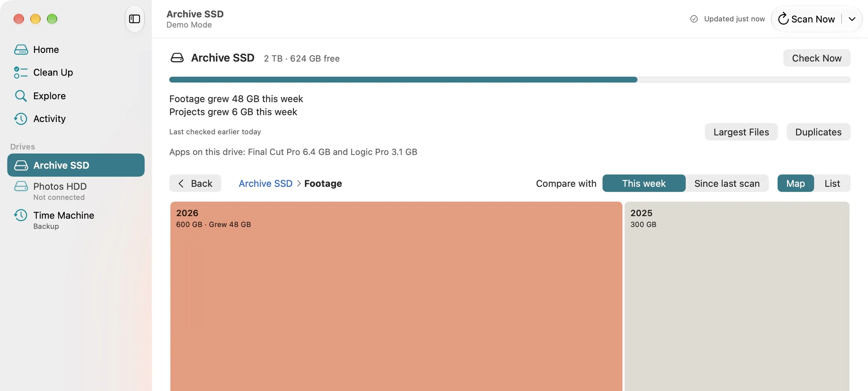This screenshot has height=391, width=868.
Task: Click the Home drive icon in sidebar
Action: pyautogui.click(x=21, y=49)
